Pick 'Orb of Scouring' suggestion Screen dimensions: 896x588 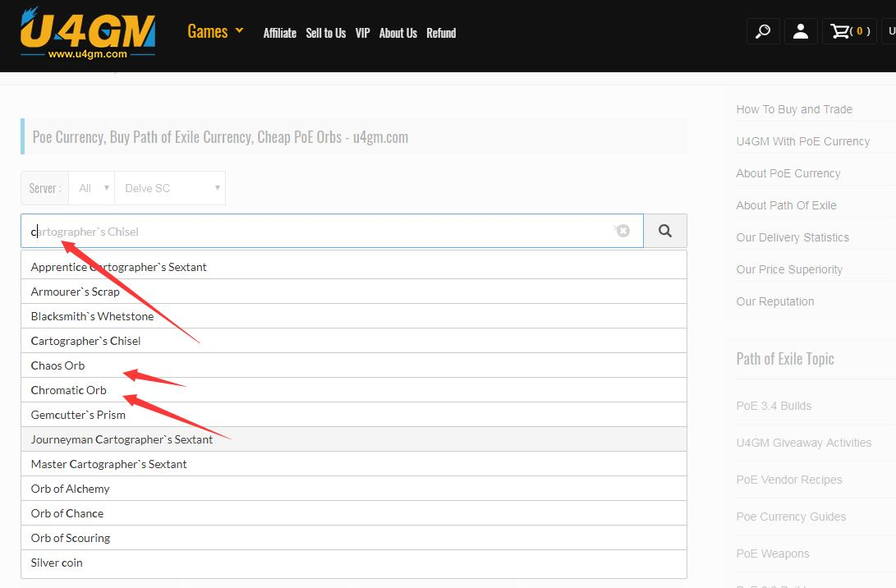[354, 537]
